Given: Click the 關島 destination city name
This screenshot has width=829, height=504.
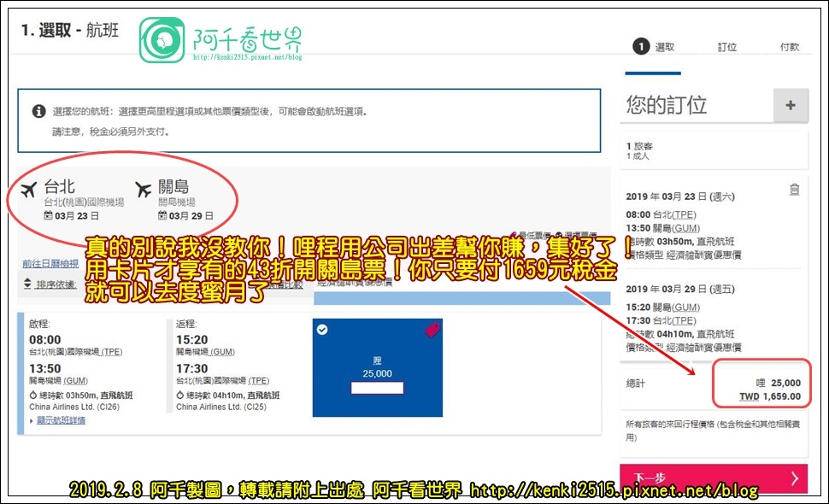Looking at the screenshot, I should [173, 186].
